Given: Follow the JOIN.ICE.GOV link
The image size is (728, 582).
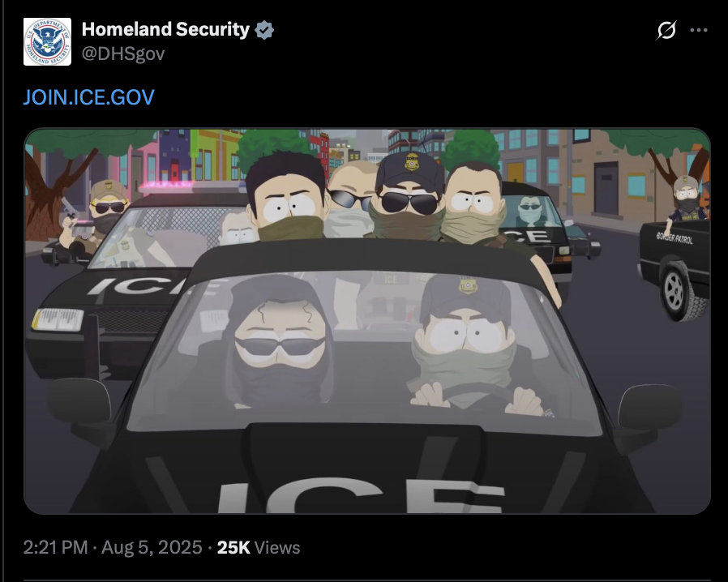Looking at the screenshot, I should click(x=88, y=97).
